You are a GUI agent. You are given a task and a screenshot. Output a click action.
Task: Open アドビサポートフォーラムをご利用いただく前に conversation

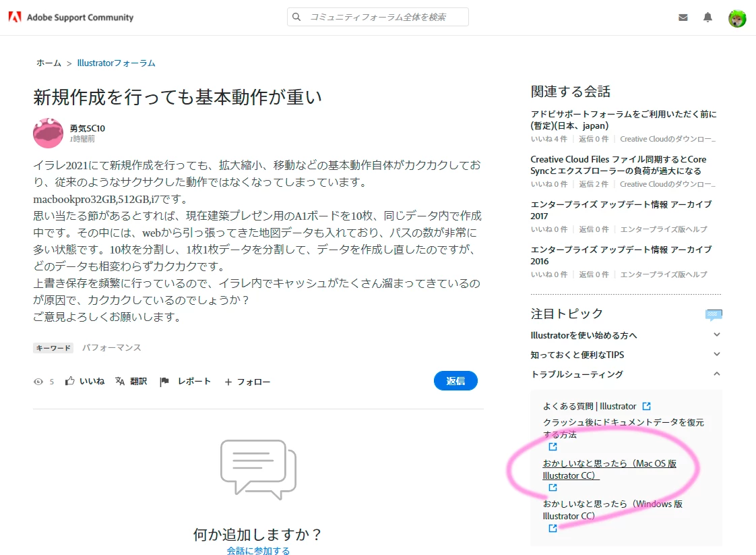[x=623, y=119]
